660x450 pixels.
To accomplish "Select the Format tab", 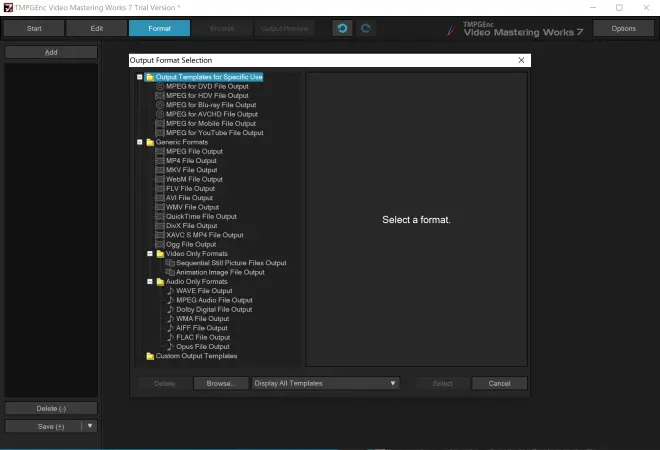I will (160, 28).
